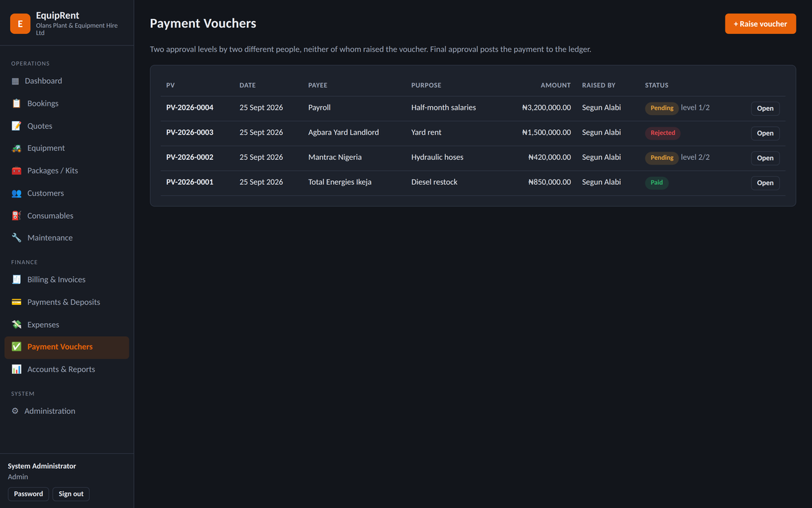Open Accounts & Reports
The width and height of the screenshot is (812, 508).
pyautogui.click(x=66, y=369)
